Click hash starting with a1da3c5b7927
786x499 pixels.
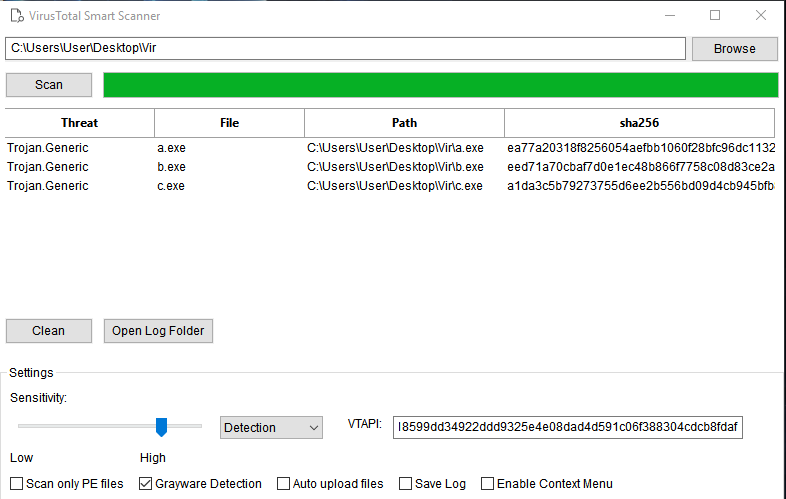click(641, 186)
